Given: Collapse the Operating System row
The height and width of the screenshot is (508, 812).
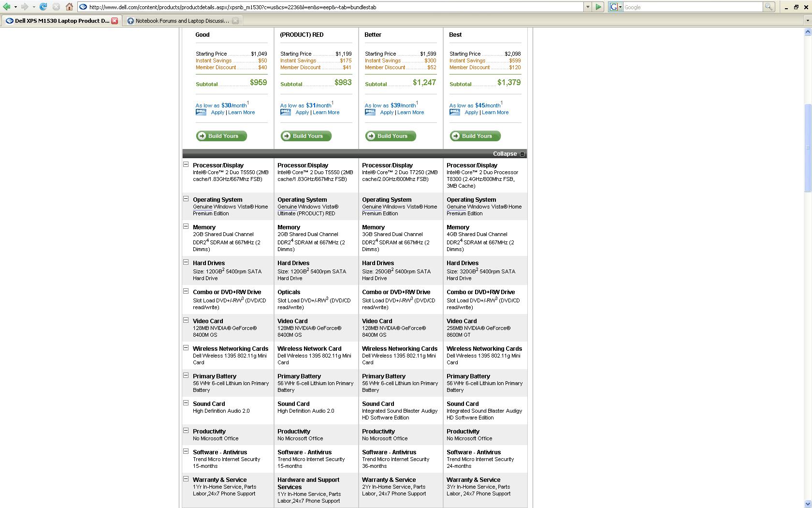Looking at the screenshot, I should click(186, 199).
